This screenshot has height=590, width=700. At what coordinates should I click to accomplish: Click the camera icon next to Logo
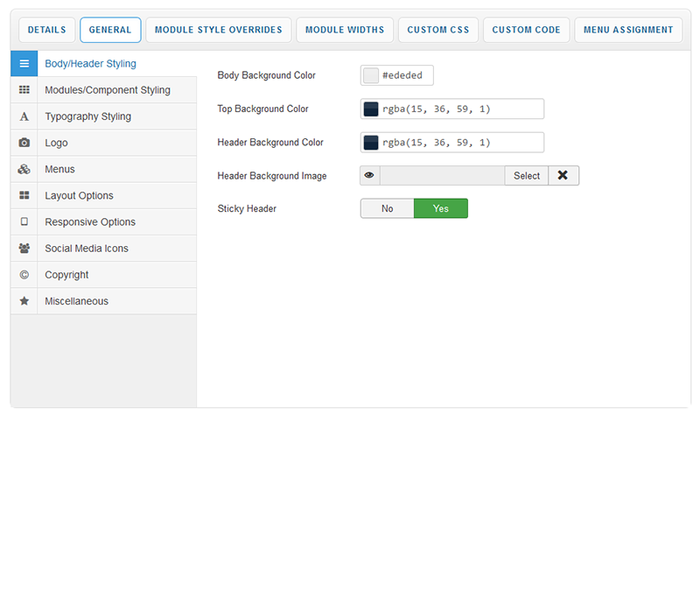click(24, 143)
